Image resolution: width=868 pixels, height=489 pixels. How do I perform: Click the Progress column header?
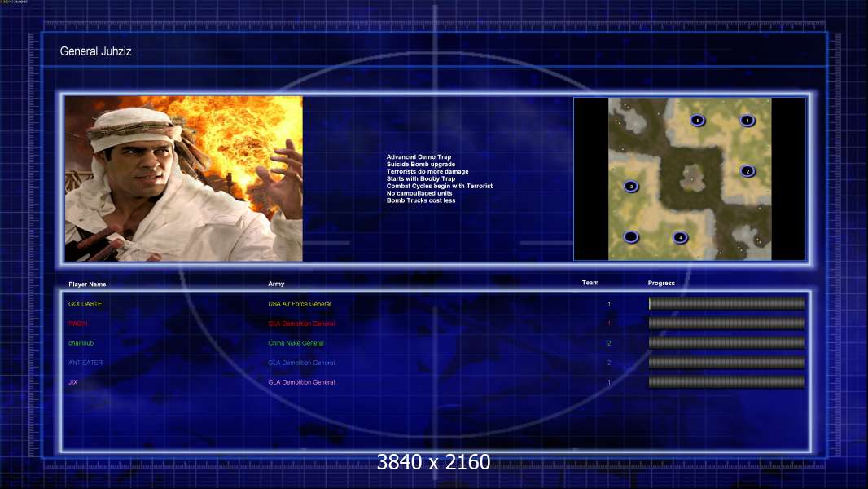(x=661, y=283)
